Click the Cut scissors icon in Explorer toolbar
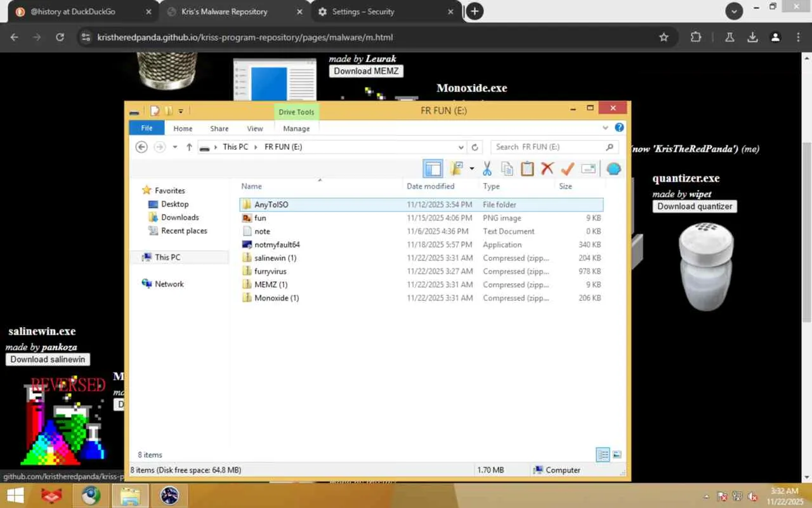This screenshot has height=508, width=812. 487,168
